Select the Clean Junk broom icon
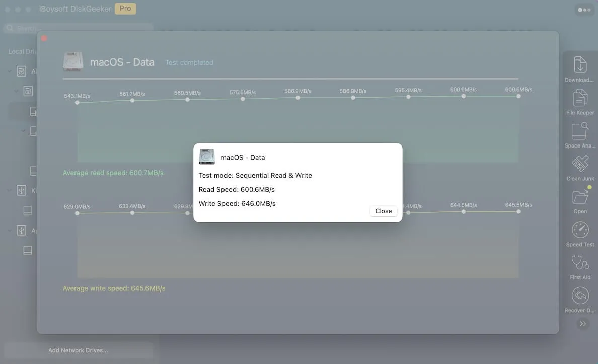 tap(580, 164)
